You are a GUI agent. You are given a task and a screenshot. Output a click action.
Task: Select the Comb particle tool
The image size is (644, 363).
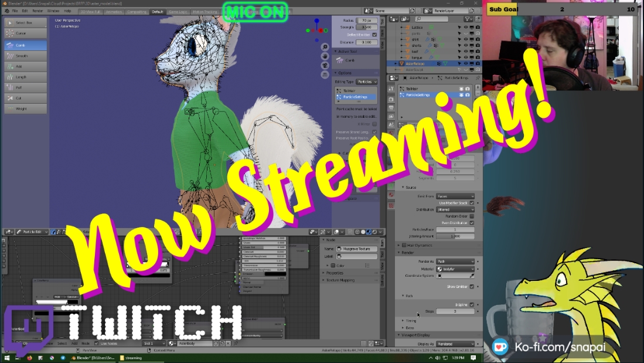coord(25,45)
